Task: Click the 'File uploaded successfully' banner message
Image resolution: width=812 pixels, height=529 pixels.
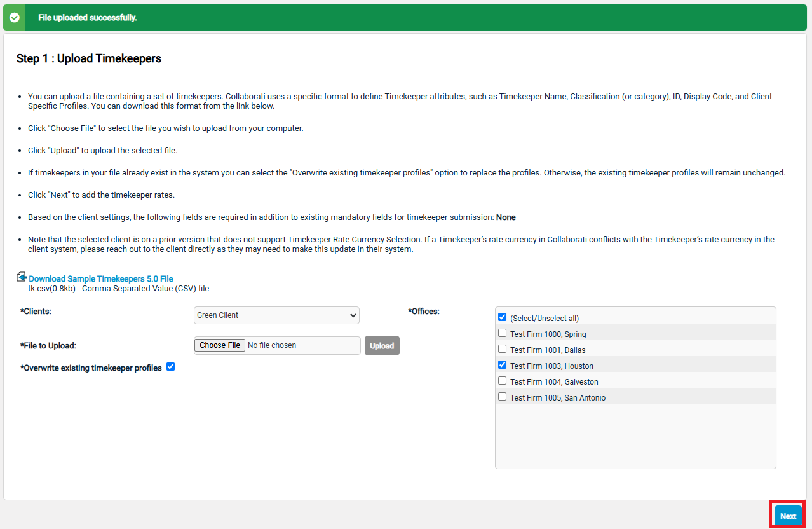Action: [88, 18]
